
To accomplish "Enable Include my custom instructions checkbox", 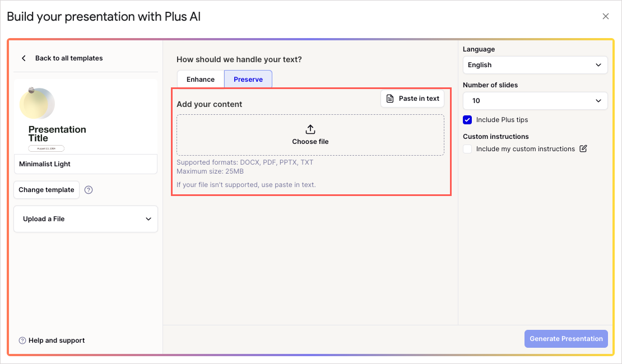I will [x=467, y=149].
